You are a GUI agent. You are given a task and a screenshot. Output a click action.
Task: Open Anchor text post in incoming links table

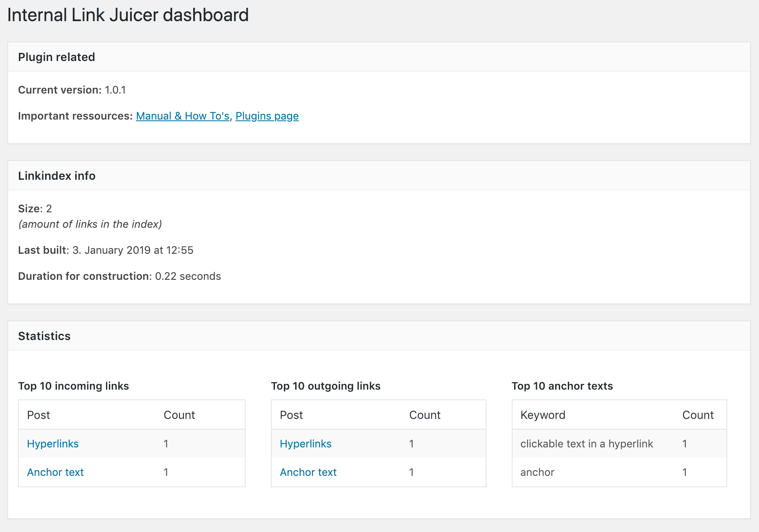tap(55, 472)
